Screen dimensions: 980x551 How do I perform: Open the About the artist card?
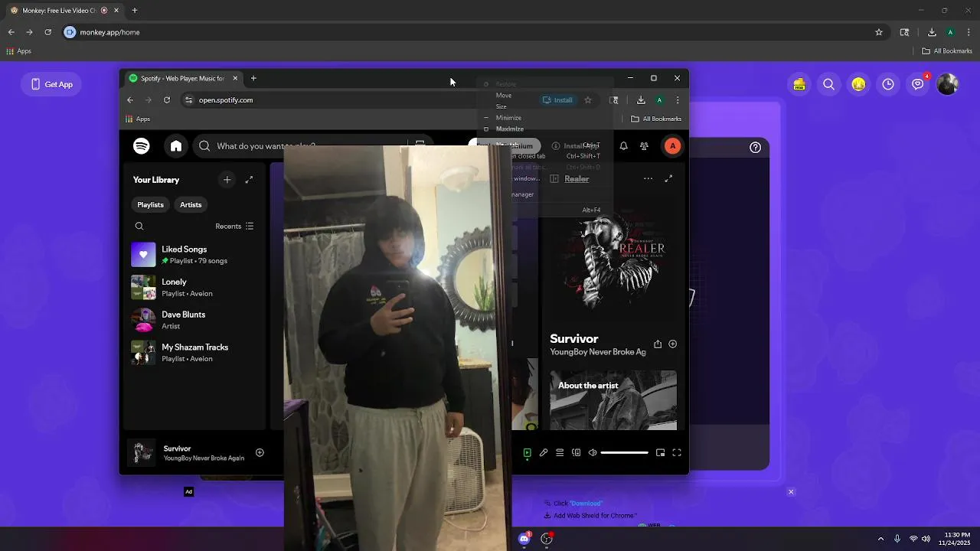(x=613, y=400)
